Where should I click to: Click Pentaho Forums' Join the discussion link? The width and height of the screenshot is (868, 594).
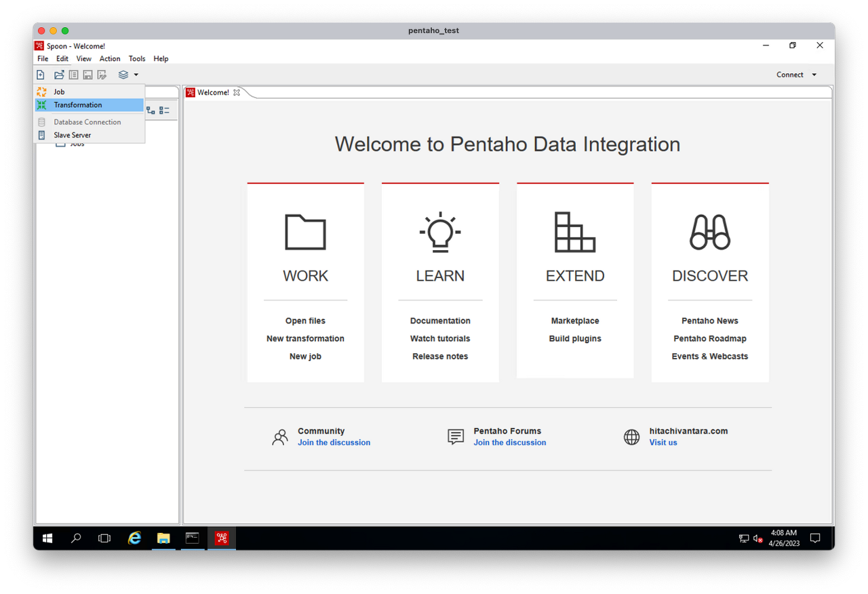[510, 442]
